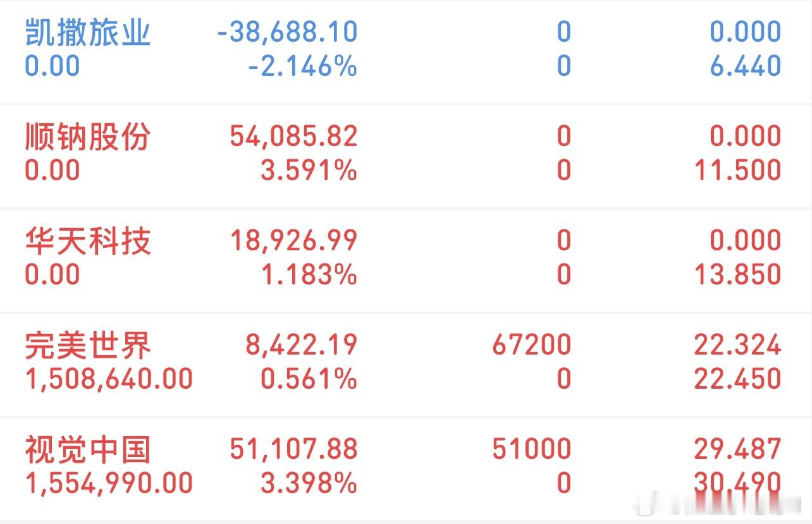Open 华天科技 holding details
812x524 pixels.
pos(406,259)
